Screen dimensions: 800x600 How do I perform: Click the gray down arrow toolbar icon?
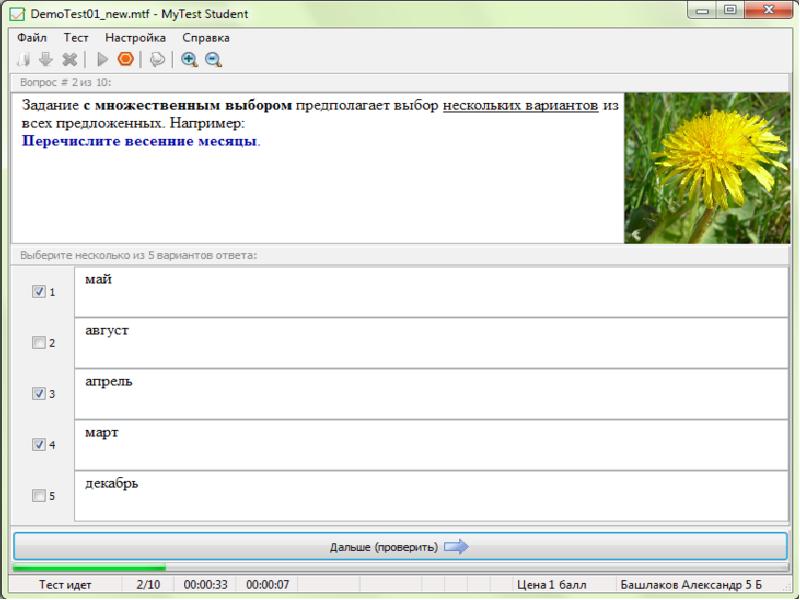coord(46,59)
